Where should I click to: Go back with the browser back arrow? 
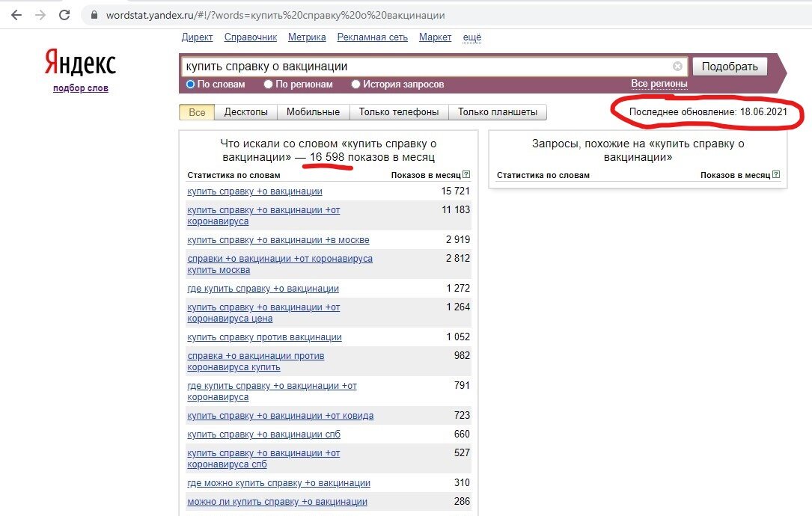click(16, 15)
